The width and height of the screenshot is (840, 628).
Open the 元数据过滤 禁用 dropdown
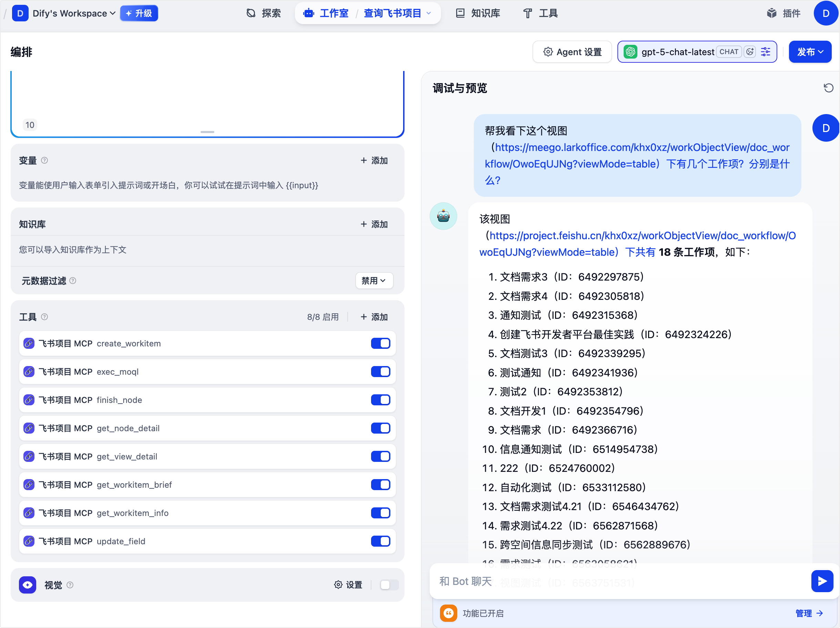(x=374, y=281)
